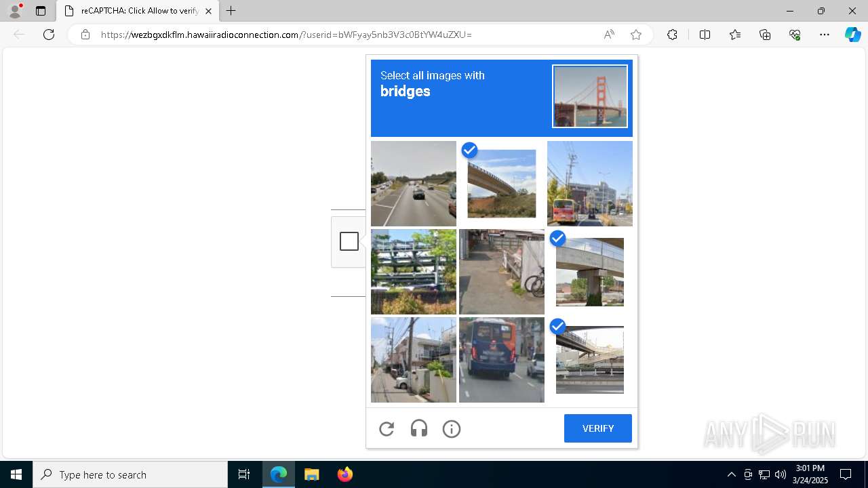Close the reCAPTCHA tab
This screenshot has width=868, height=488.
(208, 11)
